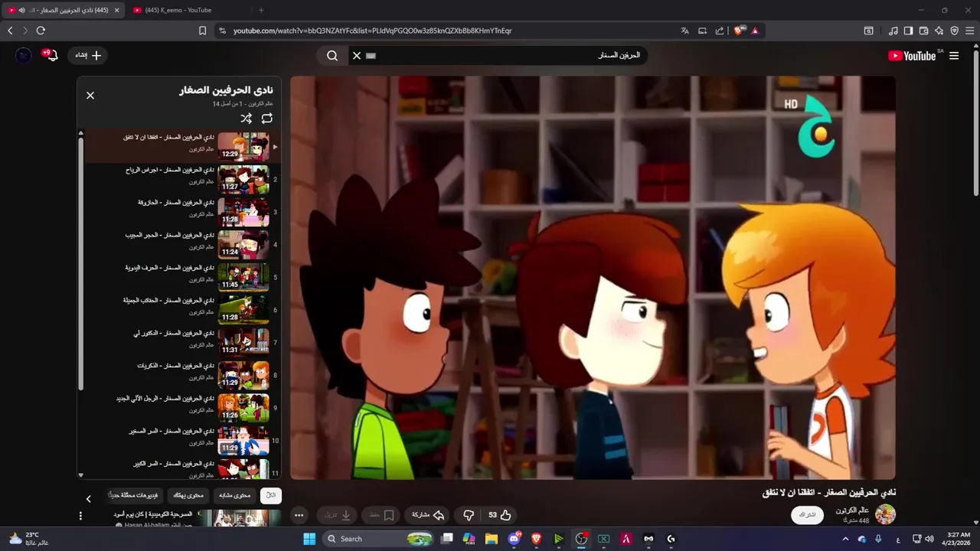Open Create (إنشاء) menu
980x551 pixels.
point(88,55)
